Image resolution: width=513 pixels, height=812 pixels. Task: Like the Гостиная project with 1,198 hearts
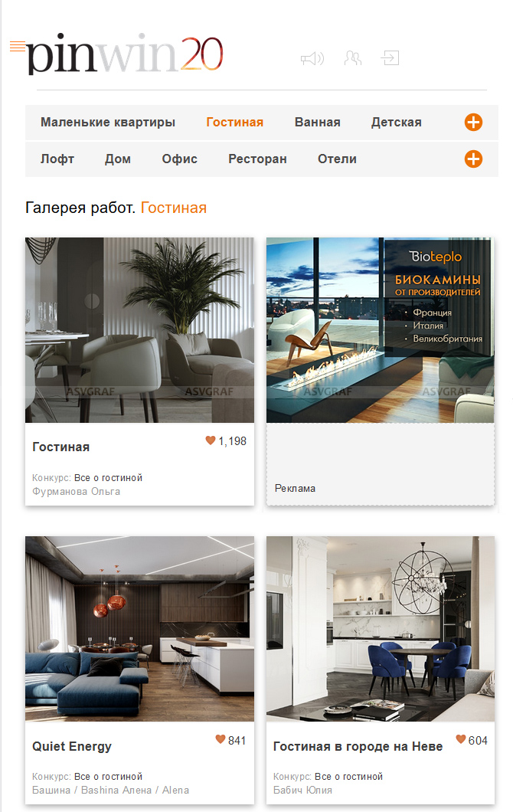point(210,440)
